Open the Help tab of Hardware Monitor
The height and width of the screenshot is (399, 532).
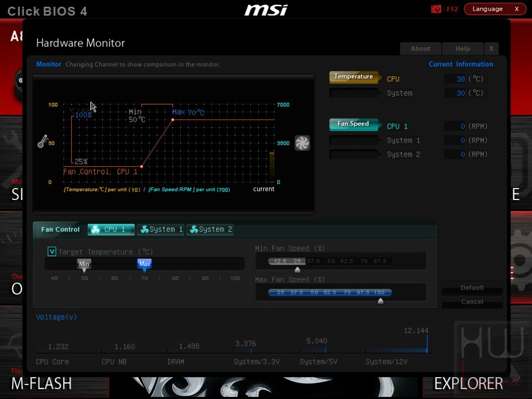(463, 49)
